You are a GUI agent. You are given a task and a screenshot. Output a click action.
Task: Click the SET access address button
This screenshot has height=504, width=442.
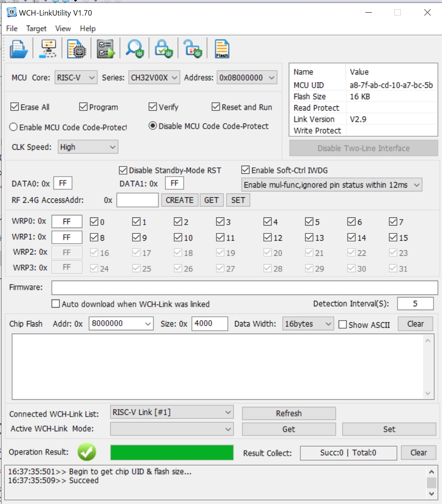coord(238,200)
